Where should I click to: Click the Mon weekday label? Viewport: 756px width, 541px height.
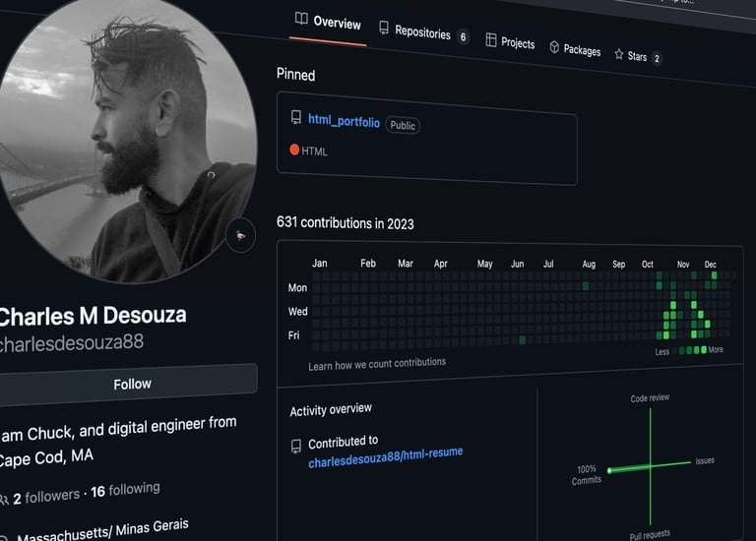(x=297, y=287)
